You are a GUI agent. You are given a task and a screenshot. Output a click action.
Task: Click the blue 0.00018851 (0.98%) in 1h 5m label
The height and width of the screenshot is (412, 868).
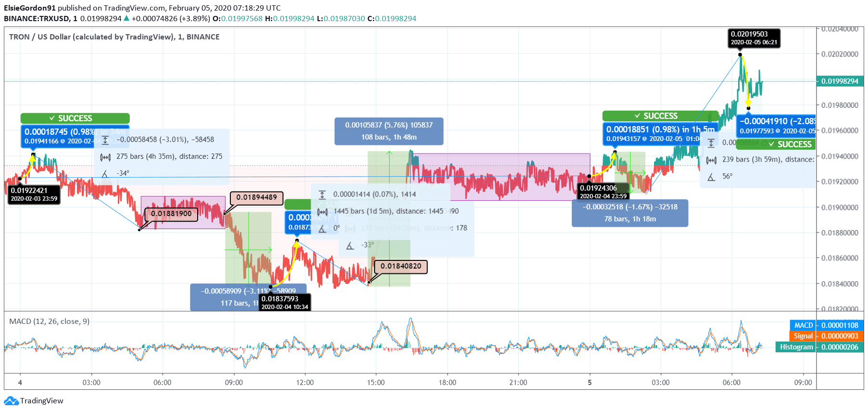tap(660, 134)
